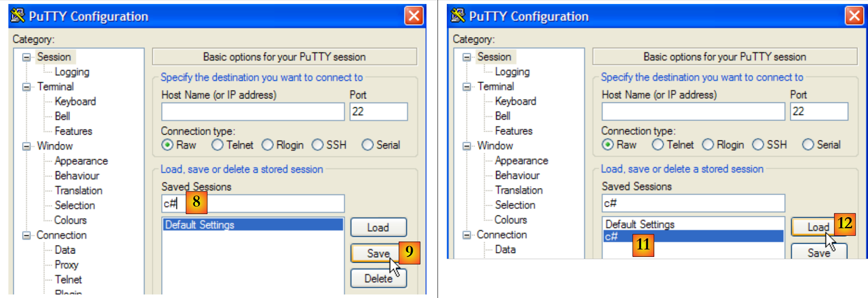Open the Colours category in left tree
Viewport: 868px width, 298px height.
coord(71,220)
